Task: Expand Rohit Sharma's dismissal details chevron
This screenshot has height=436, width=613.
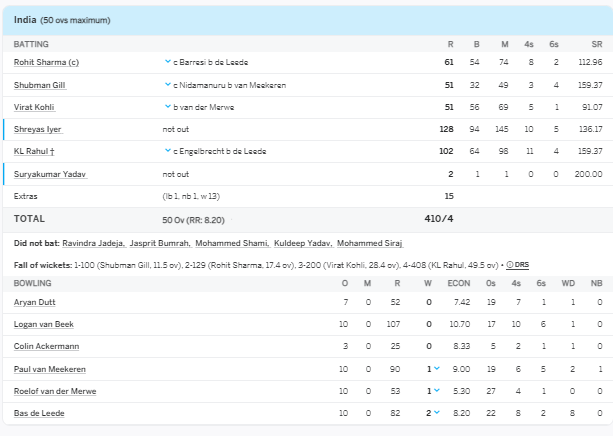Action: 167,62
